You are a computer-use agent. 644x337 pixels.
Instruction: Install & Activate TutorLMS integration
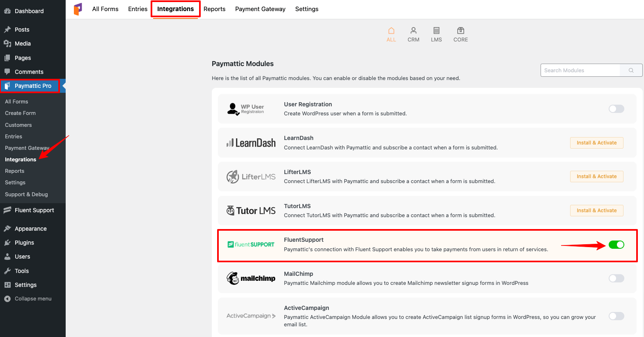(x=597, y=211)
